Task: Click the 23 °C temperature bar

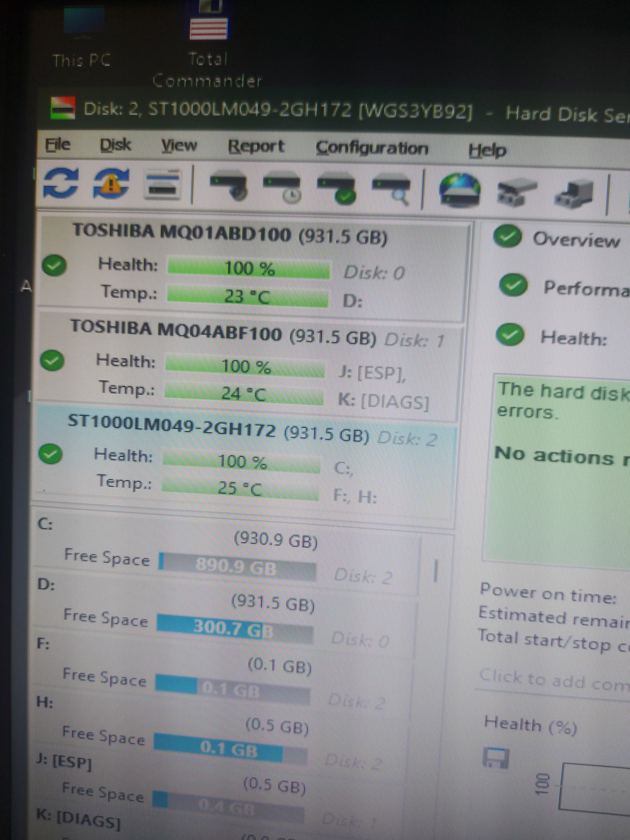Action: pos(248,296)
